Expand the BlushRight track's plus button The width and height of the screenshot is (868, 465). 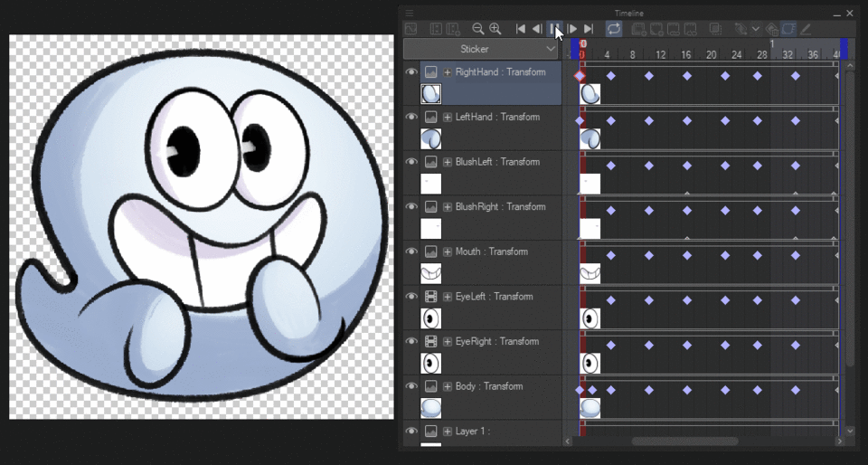point(448,207)
